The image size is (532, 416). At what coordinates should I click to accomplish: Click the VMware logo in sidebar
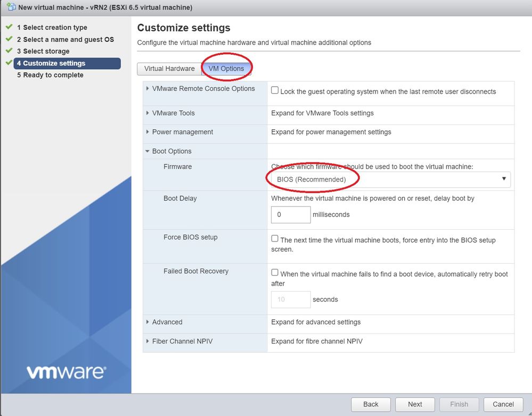click(66, 372)
